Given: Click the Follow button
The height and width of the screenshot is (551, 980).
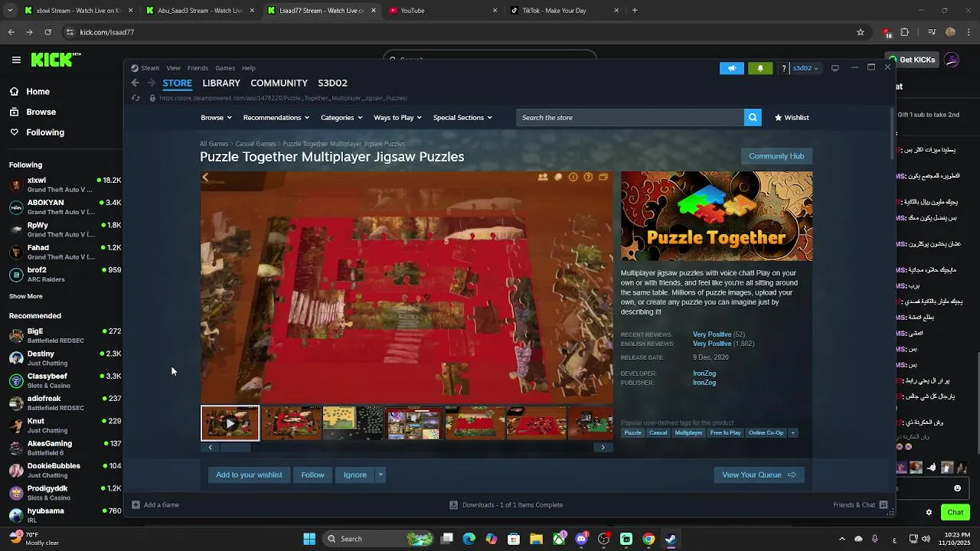Looking at the screenshot, I should coord(312,474).
